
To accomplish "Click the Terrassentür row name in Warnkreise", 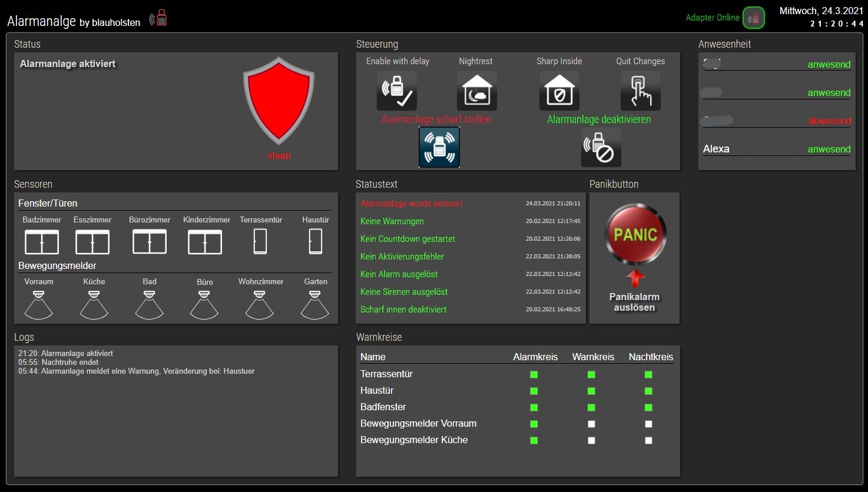I will click(386, 374).
